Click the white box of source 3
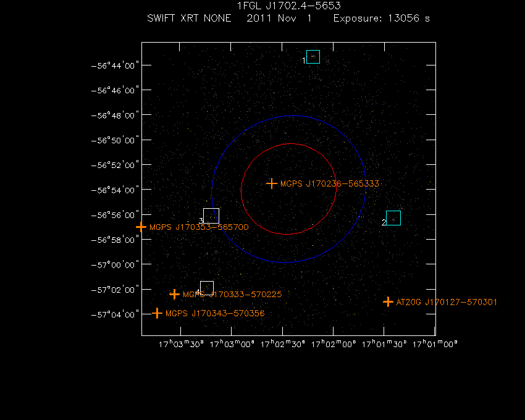The height and width of the screenshot is (420, 525). point(211,216)
